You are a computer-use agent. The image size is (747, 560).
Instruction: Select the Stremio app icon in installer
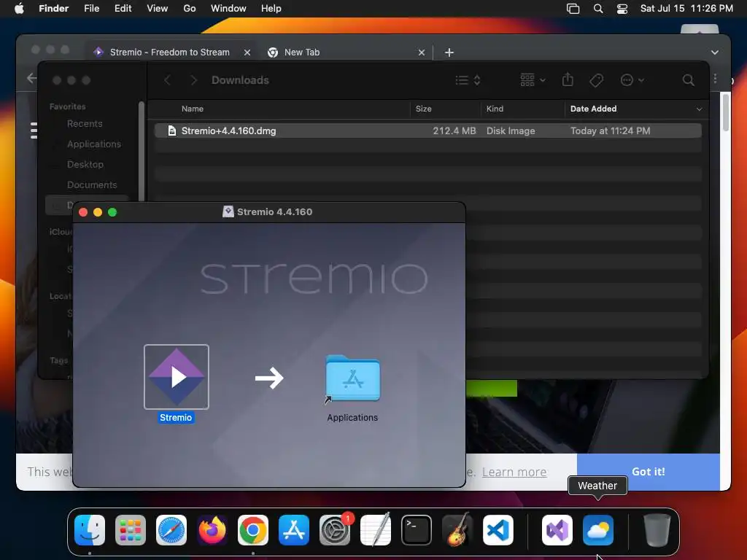[x=177, y=377]
